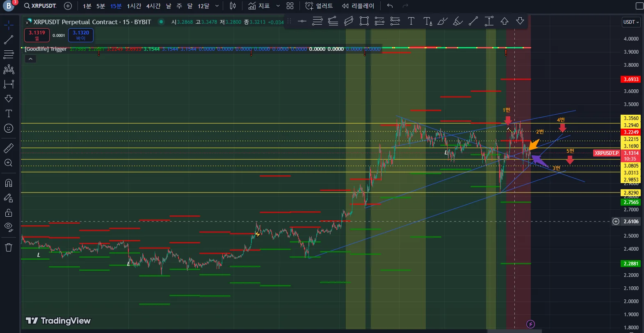Click the XRPUSDT Perpetual Contract chart title
The image size is (644, 333).
92,22
